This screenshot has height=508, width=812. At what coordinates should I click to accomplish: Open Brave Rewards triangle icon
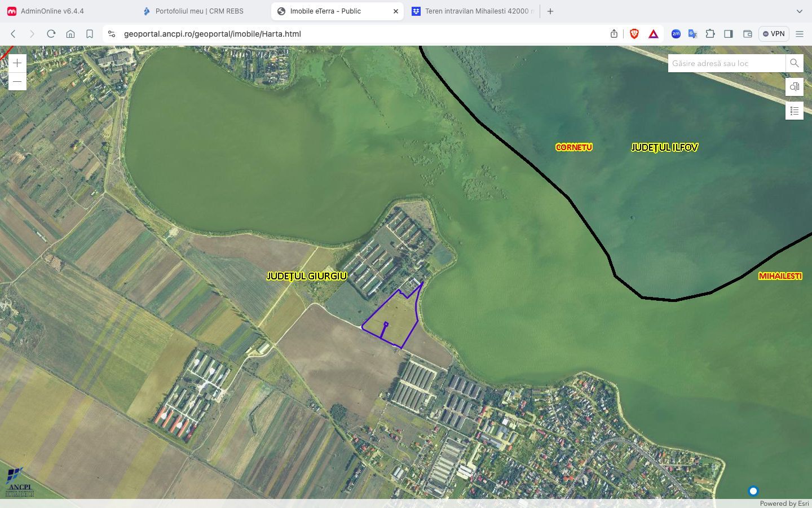point(654,34)
